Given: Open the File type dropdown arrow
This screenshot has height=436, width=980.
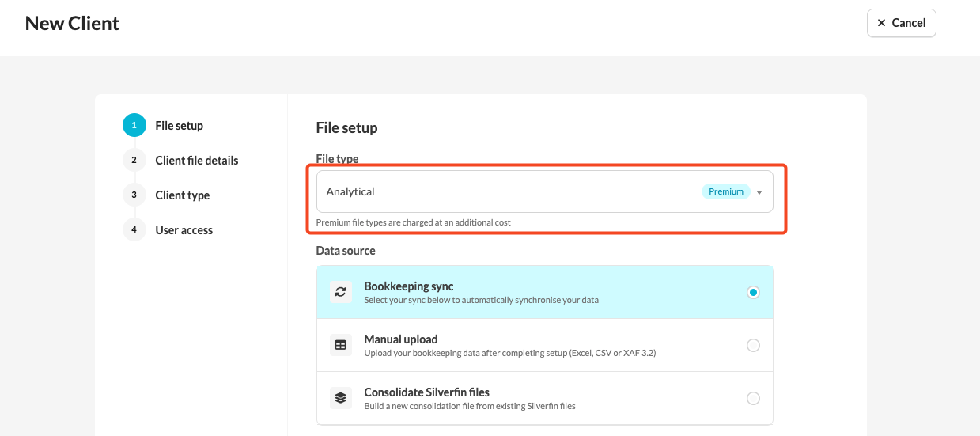Looking at the screenshot, I should click(759, 192).
